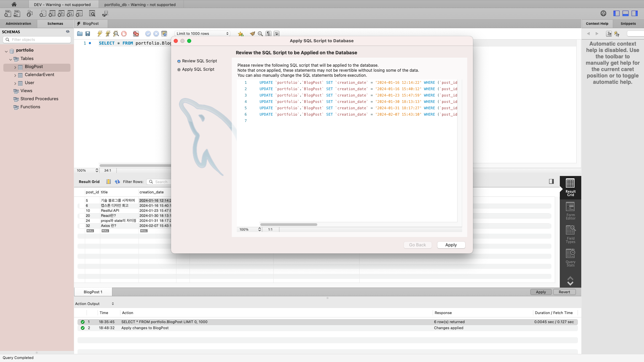Toggle the right sidebar panel visibility
This screenshot has width=644, height=362.
pyautogui.click(x=635, y=13)
